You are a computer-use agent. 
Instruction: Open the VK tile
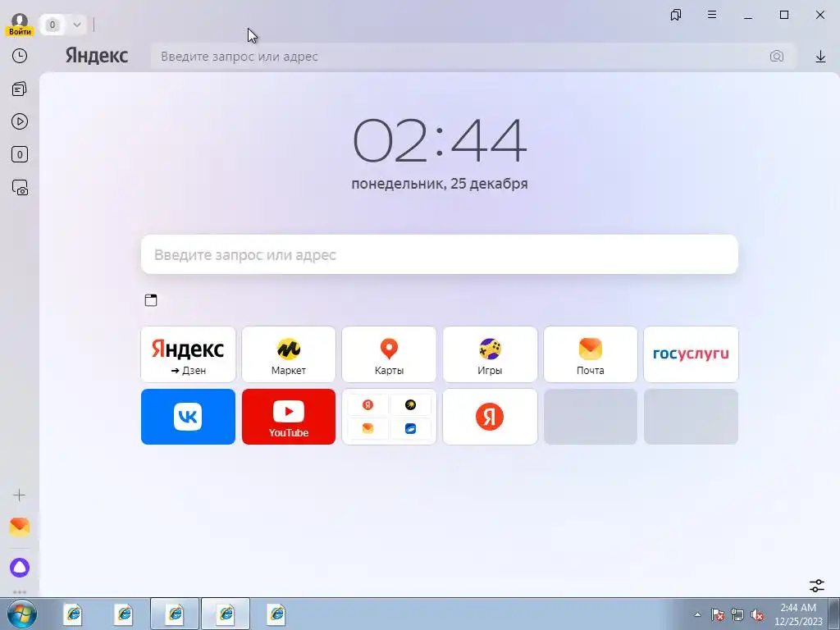(x=188, y=417)
